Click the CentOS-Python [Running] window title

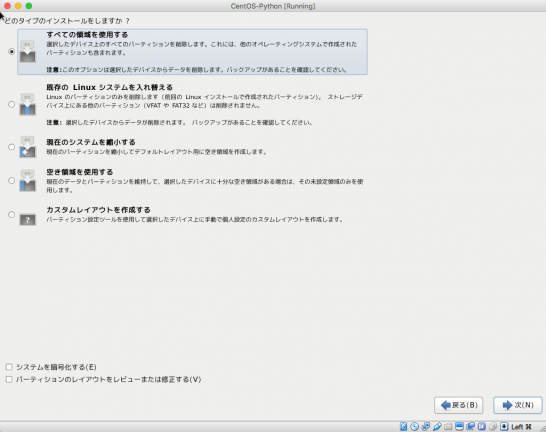coord(273,6)
